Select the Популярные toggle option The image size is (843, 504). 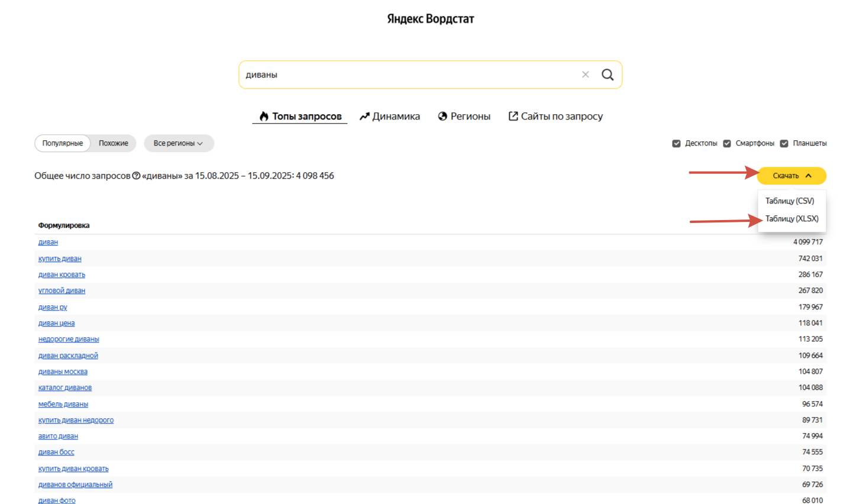(x=63, y=143)
